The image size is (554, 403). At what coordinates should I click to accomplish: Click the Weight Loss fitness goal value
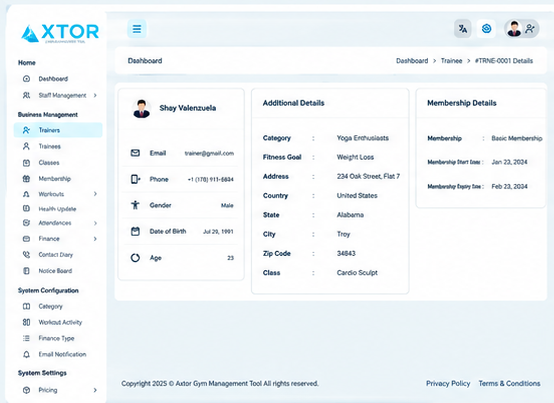point(355,157)
